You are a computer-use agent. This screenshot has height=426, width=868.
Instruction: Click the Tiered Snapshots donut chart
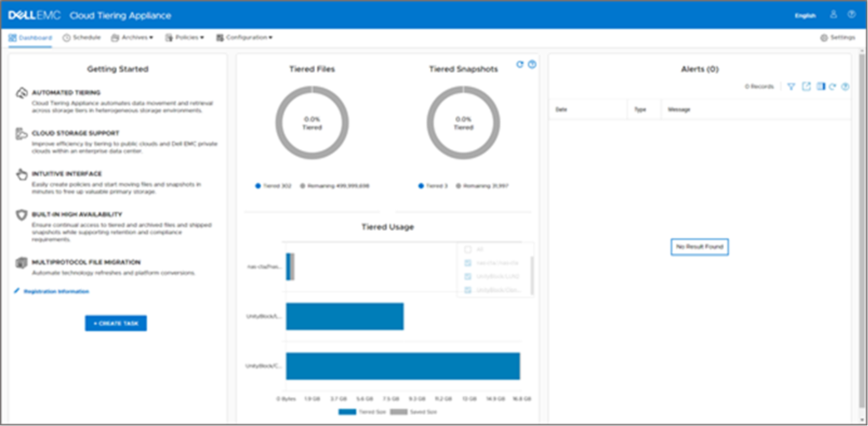click(463, 123)
